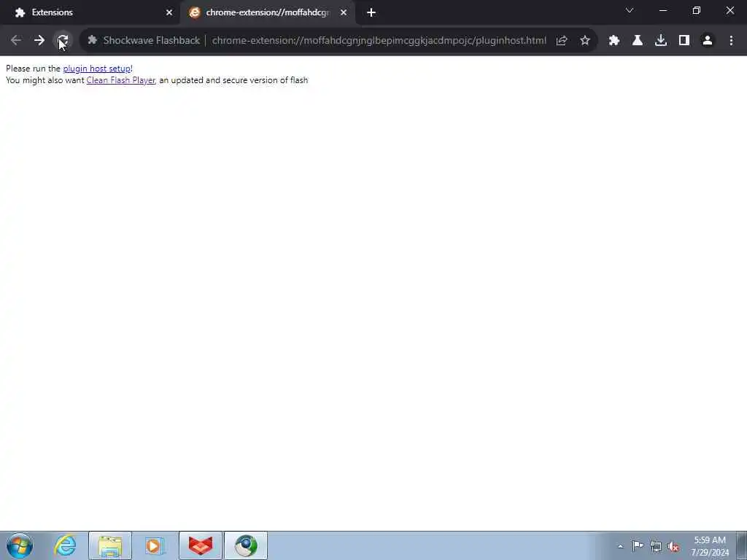Select the Chromium browser taskbar button

(246, 545)
